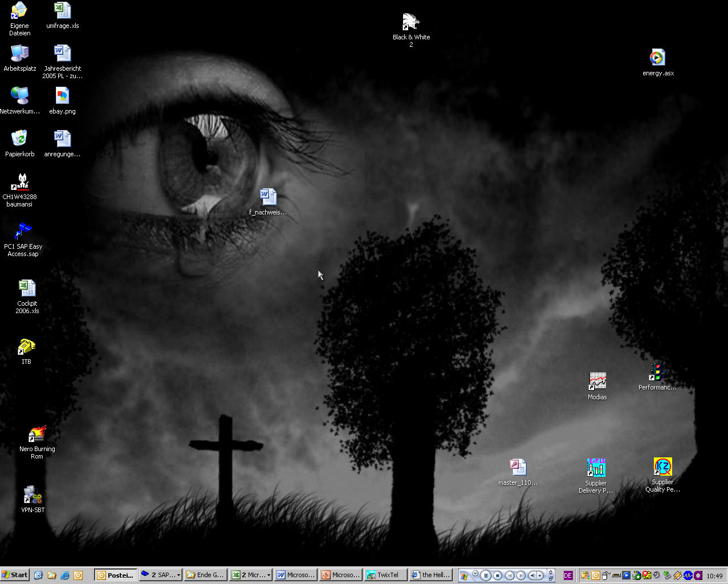728x584 pixels.
Task: Open the Black & White 2 shortcut
Action: [411, 23]
